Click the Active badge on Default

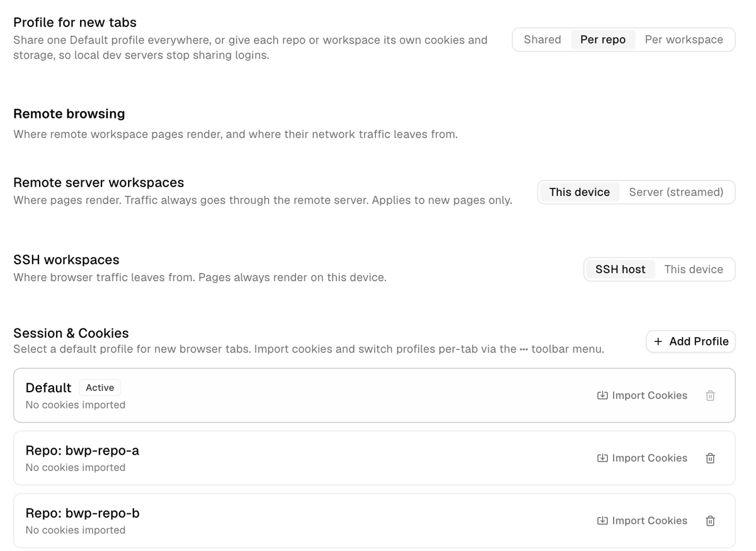click(x=100, y=388)
